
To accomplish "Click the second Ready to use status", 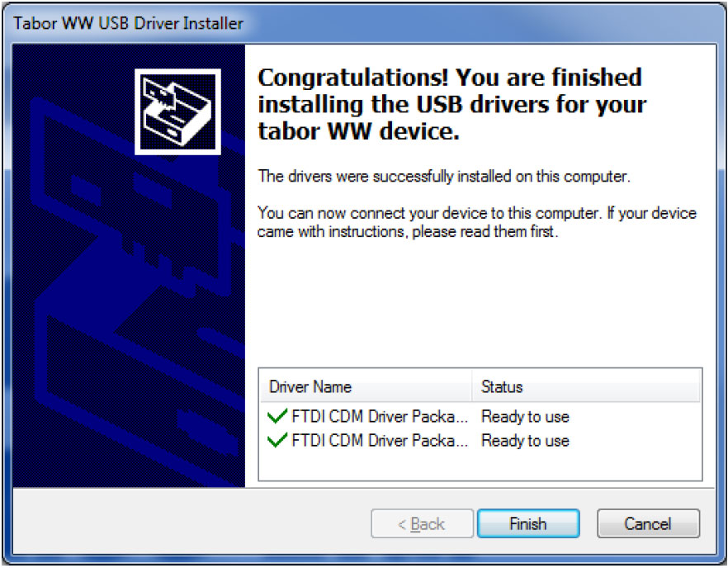I will [x=525, y=440].
